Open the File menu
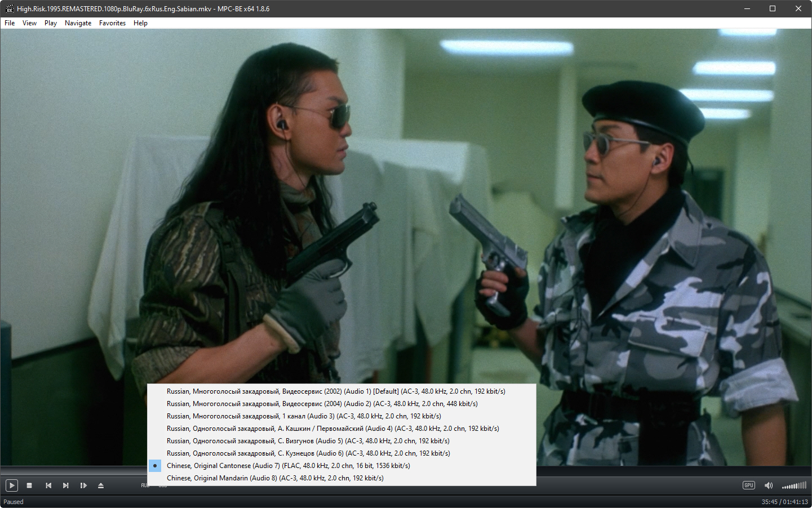Screen dimensions: 812x508 [10, 23]
